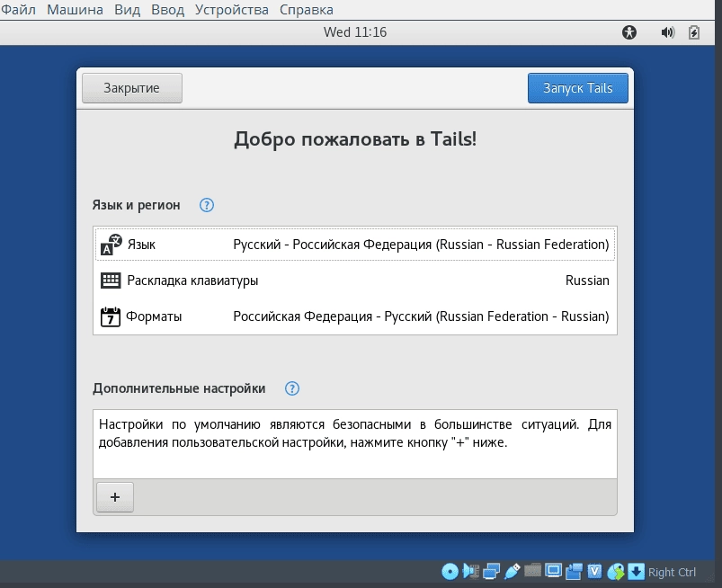The height and width of the screenshot is (588, 722).
Task: Click the keyboard icon beside Раскладка клавиатуры
Action: point(111,280)
